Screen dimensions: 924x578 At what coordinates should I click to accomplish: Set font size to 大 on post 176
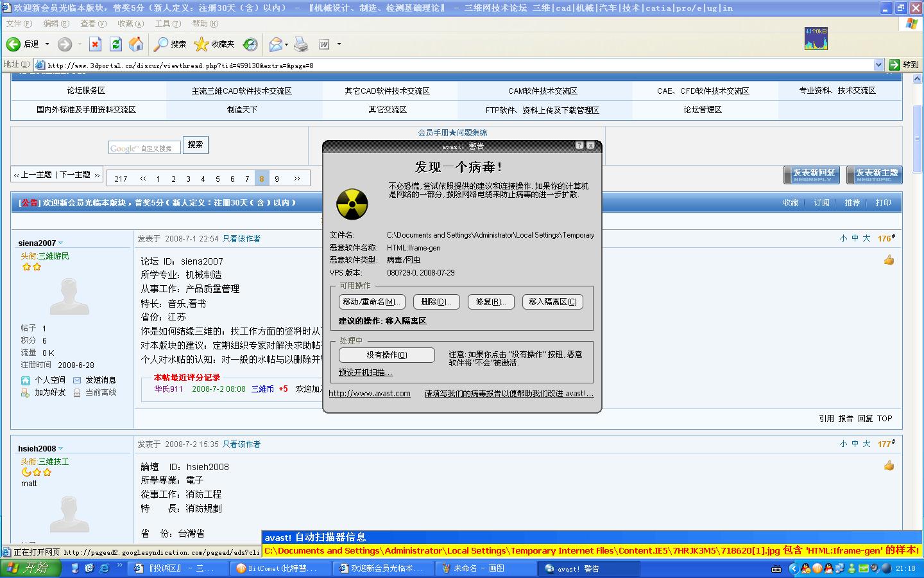[x=866, y=238]
